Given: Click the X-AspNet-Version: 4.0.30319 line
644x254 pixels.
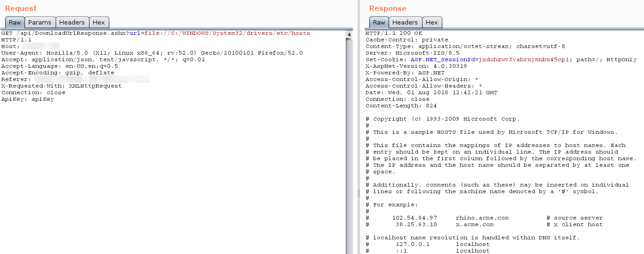Looking at the screenshot, I should point(416,66).
